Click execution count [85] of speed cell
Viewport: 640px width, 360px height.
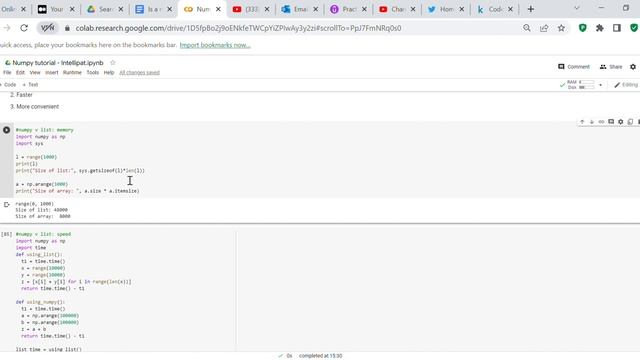(7, 234)
